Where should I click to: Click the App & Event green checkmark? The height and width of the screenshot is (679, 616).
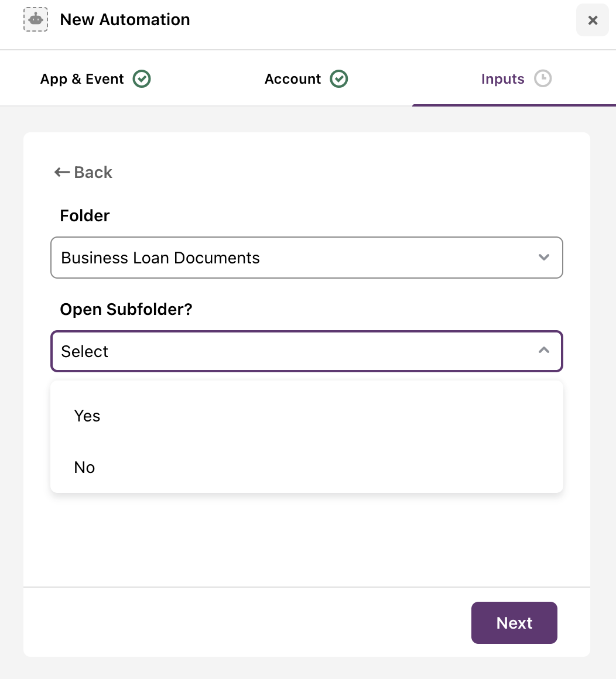pyautogui.click(x=142, y=79)
